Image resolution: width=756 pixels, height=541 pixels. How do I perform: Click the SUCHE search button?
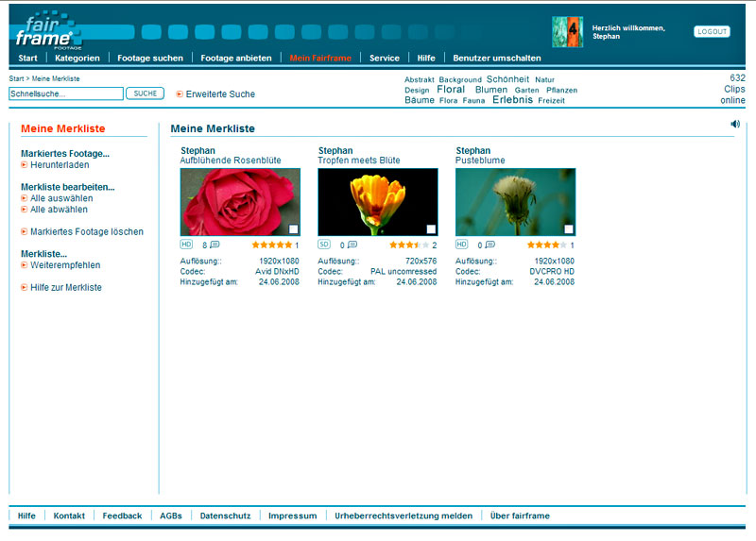click(x=145, y=93)
